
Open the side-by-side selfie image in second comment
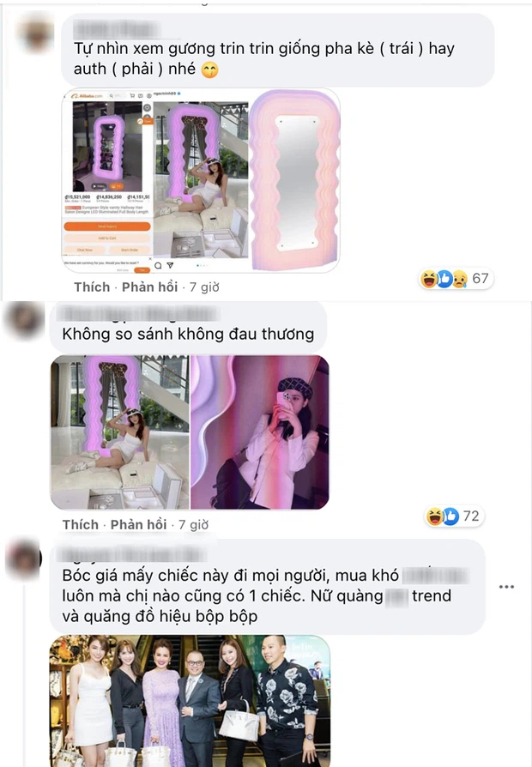tap(190, 432)
